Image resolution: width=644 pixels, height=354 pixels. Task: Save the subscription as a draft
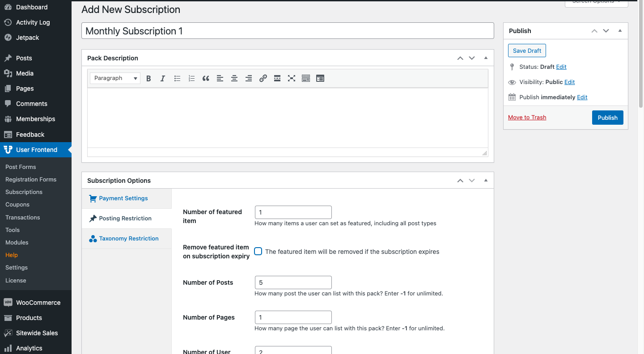527,51
